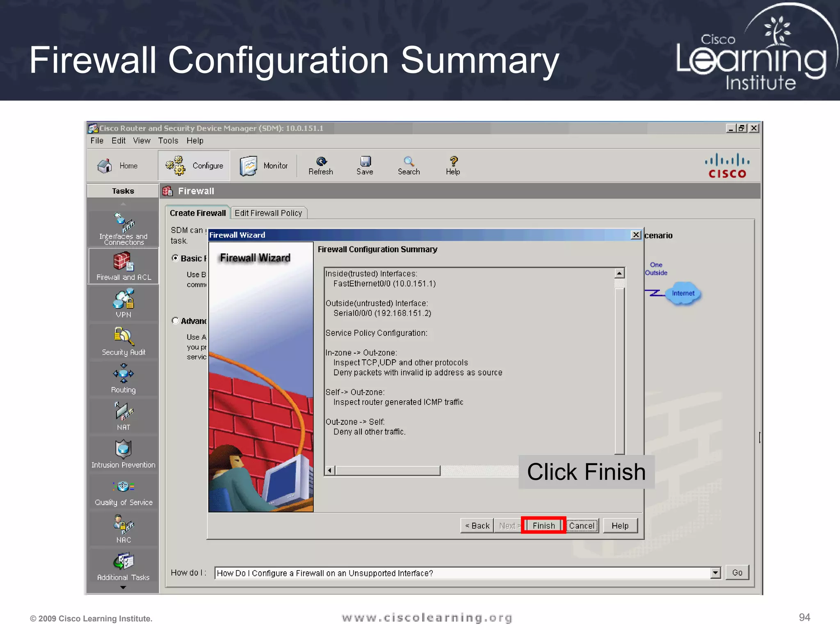Click the Cisco logo in toolbar
Screen dimensions: 840x630
click(727, 166)
